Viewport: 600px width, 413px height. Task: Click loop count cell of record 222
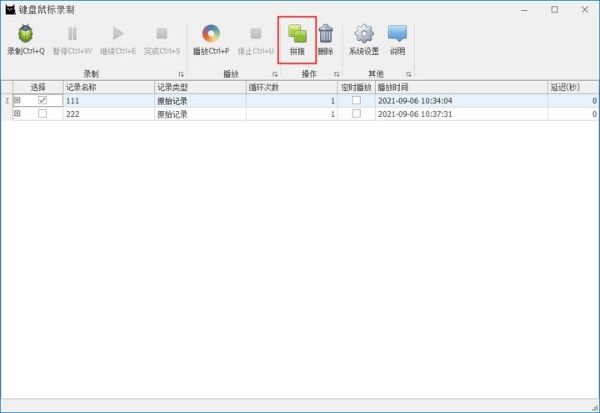pyautogui.click(x=292, y=114)
